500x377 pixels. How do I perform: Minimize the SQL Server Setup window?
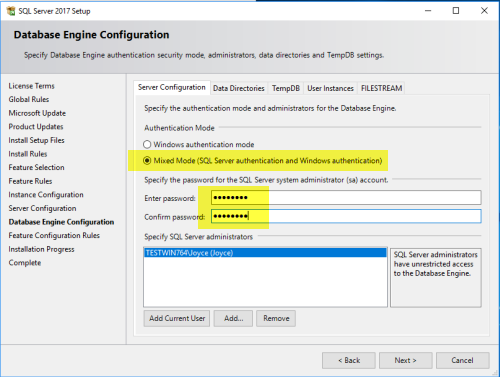click(x=428, y=11)
